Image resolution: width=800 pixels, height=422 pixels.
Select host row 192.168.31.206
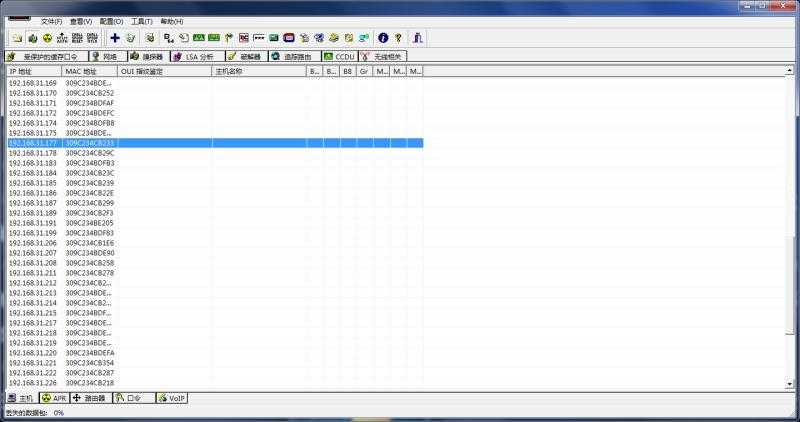click(x=215, y=243)
